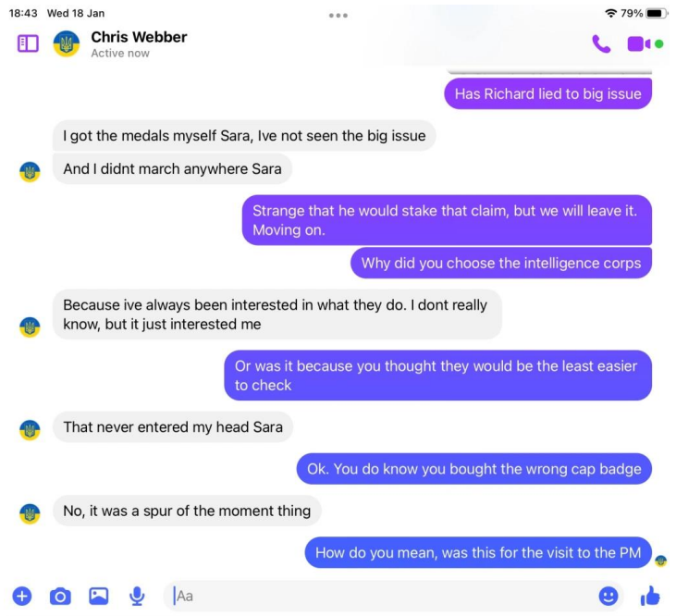
Task: Open Chris Webber's profile picture in header
Action: pos(67,43)
